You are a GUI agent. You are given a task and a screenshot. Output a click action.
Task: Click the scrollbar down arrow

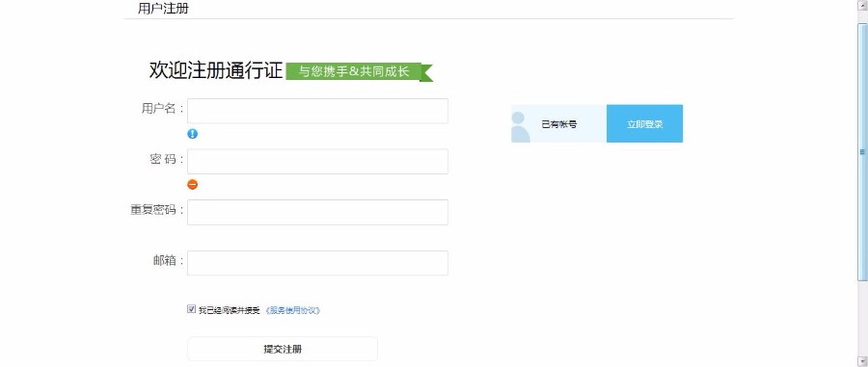pos(862,361)
